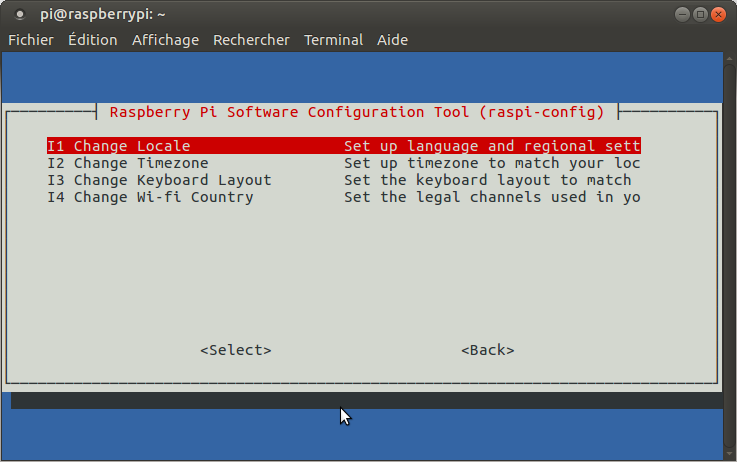This screenshot has height=462, width=737.
Task: Open the Affichage menu
Action: coord(165,40)
